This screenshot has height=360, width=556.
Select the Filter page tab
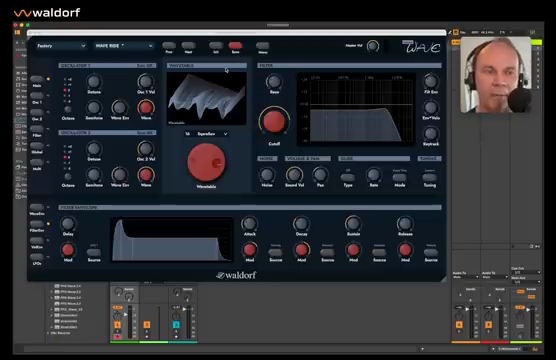37,129
